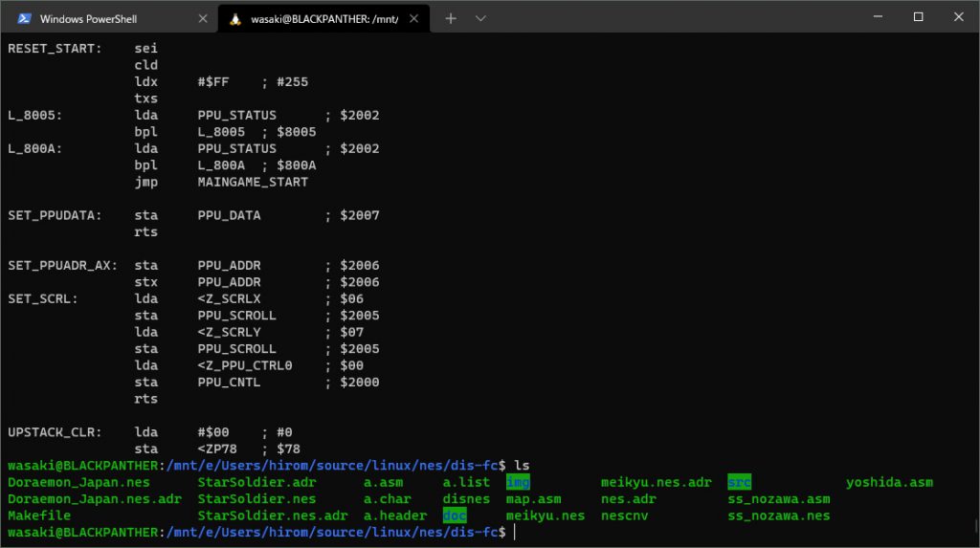980x548 pixels.
Task: Click the PPU_DATA operand
Action: tap(229, 215)
